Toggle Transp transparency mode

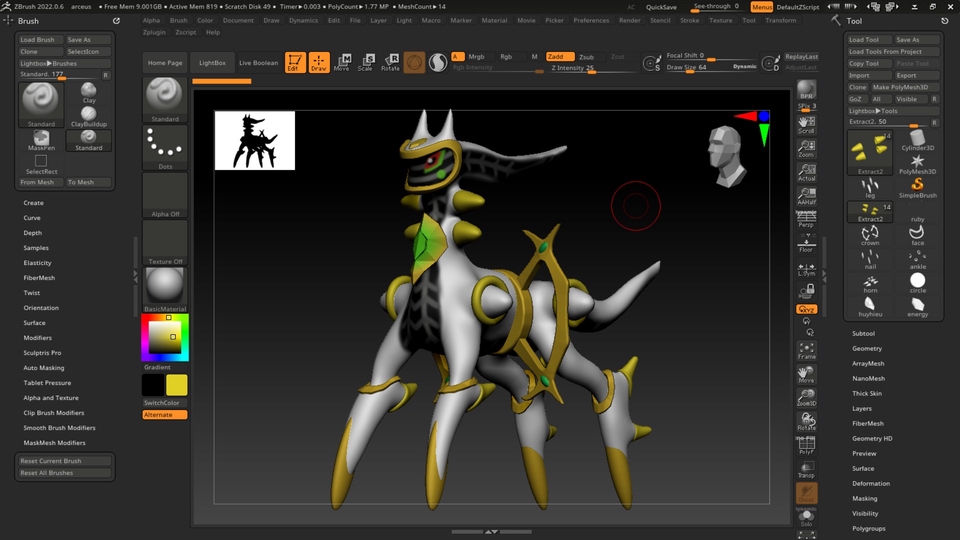click(806, 469)
